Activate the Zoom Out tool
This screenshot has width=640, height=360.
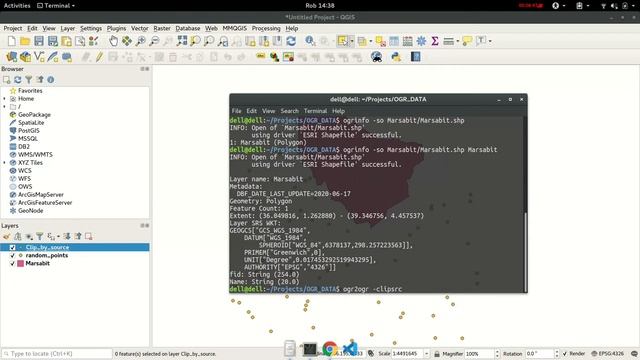pyautogui.click(x=154, y=41)
